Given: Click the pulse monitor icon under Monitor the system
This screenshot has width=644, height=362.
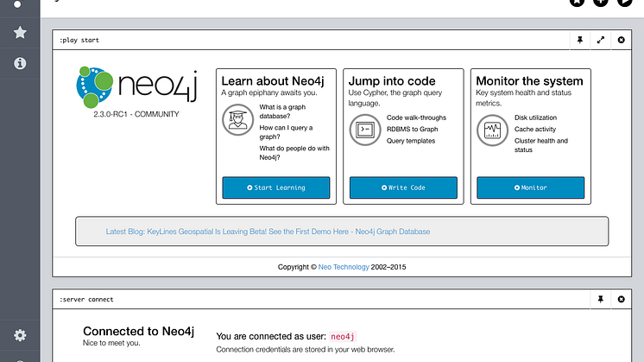Looking at the screenshot, I should (x=492, y=130).
